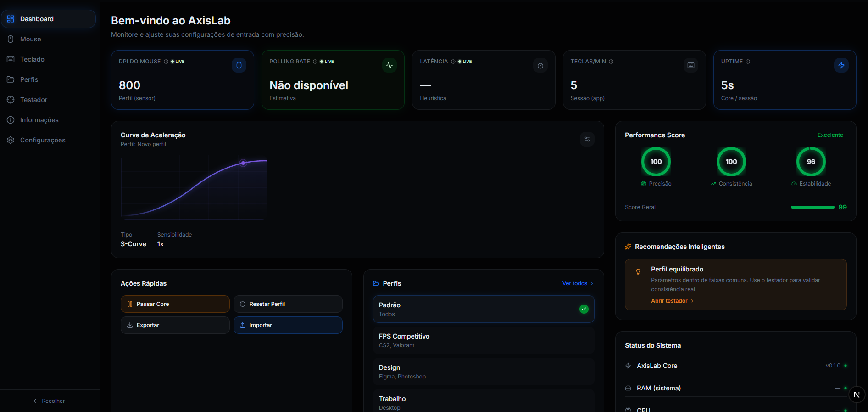The image size is (868, 412).
Task: Click the activity pulse icon in Polling Rate card
Action: [x=389, y=65]
